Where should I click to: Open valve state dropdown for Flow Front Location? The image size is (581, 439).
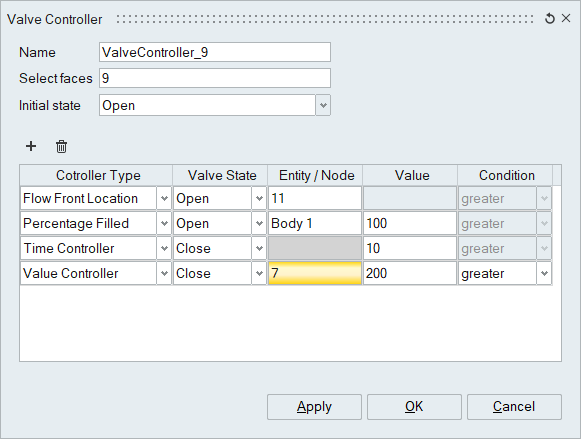(x=259, y=198)
